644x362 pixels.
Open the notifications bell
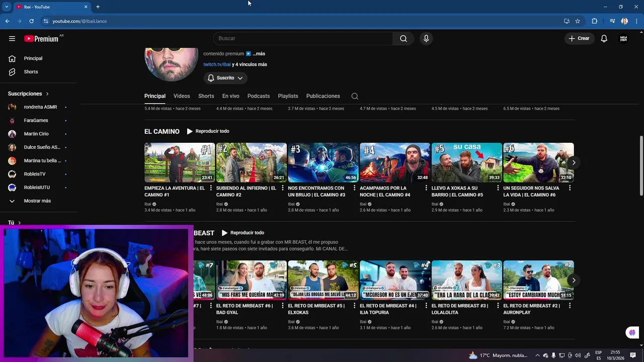coord(604,39)
